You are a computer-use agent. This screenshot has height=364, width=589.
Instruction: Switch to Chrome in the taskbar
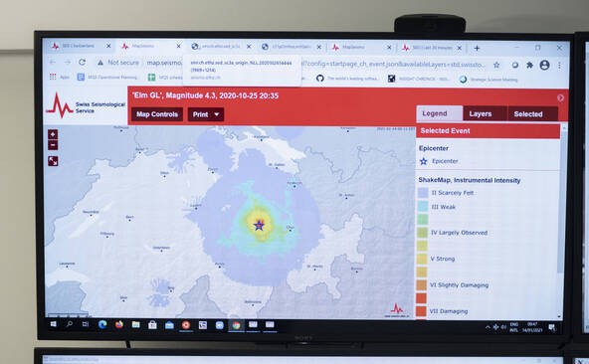point(236,325)
